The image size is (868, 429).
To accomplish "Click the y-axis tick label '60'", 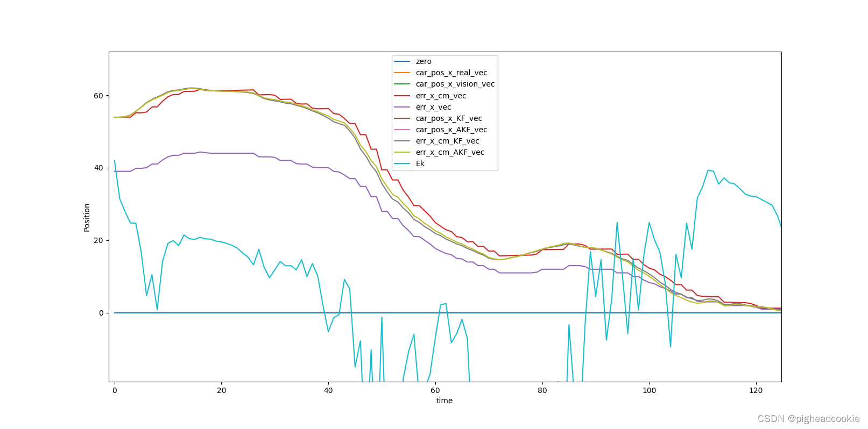I will [98, 96].
